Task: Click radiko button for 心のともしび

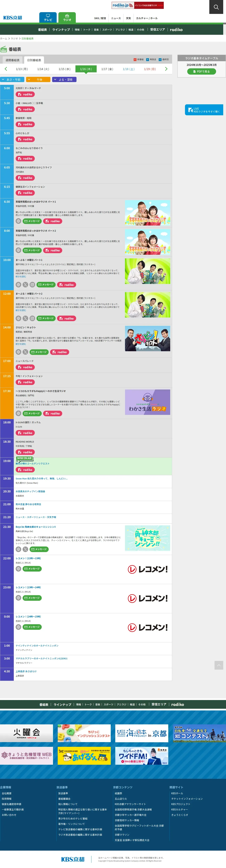Action: (x=25, y=139)
